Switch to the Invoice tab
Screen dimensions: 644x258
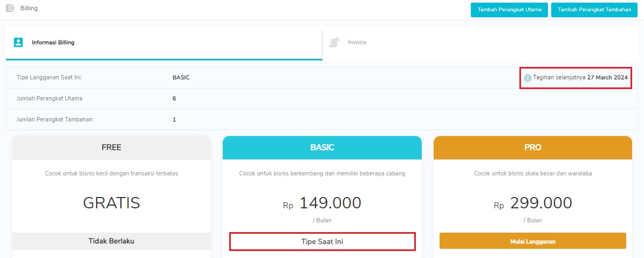[x=481, y=43]
